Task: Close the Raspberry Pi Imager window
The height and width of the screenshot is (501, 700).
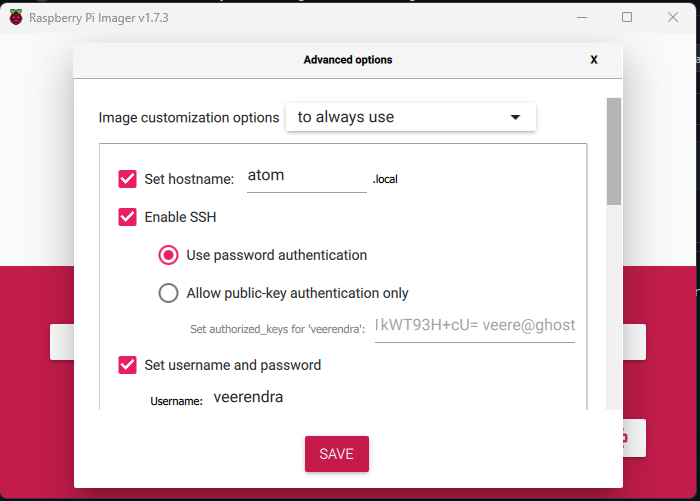Action: (x=673, y=17)
